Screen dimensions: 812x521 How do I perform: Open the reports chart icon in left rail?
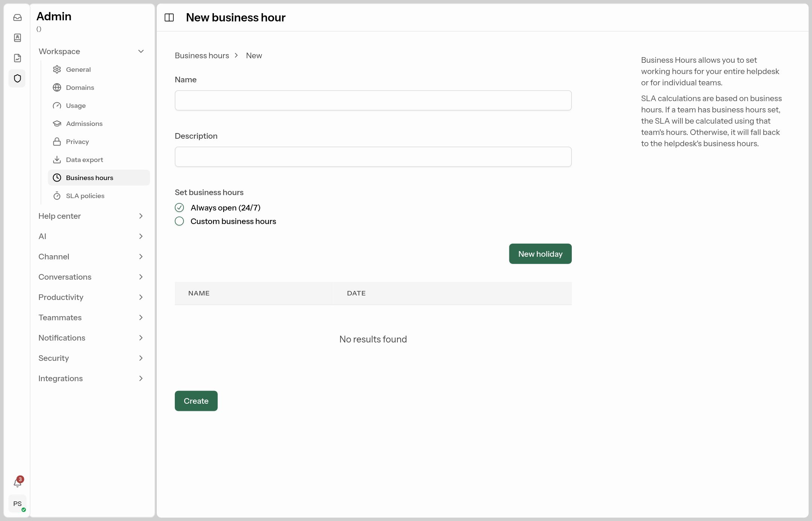17,58
